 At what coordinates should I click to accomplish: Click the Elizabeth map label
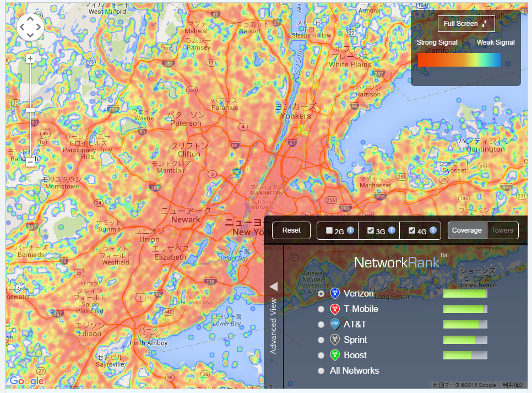[170, 257]
